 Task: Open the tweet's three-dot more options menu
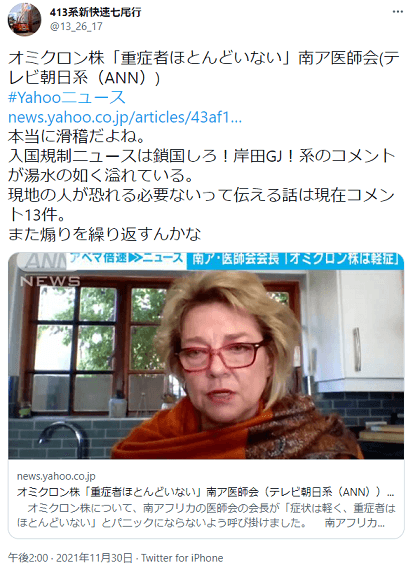pyautogui.click(x=398, y=12)
